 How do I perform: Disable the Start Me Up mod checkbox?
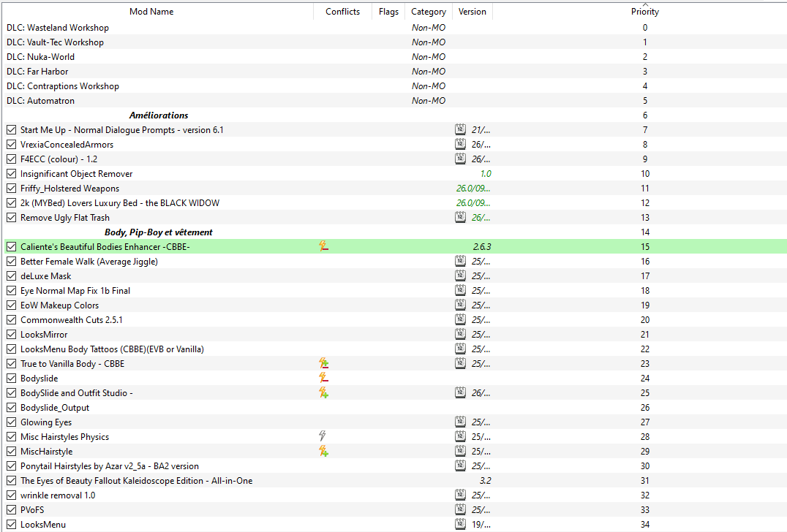click(x=12, y=130)
